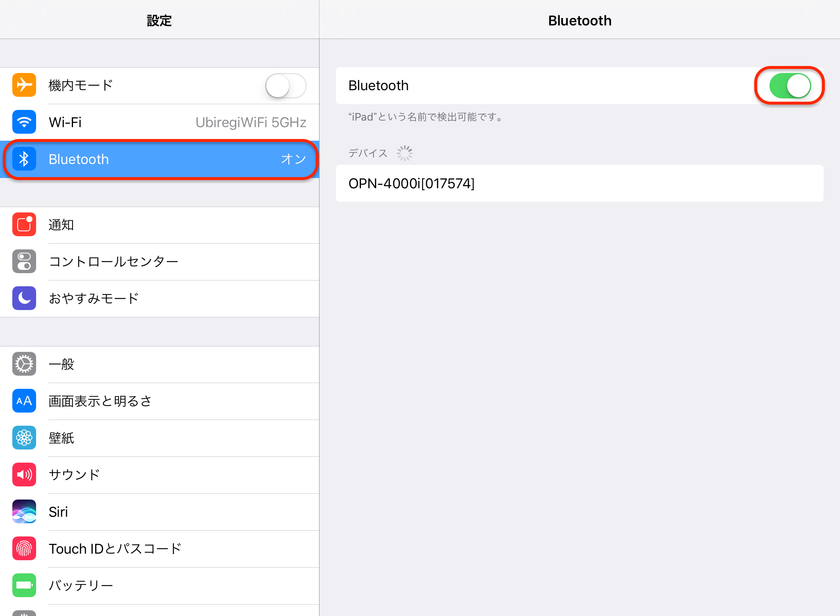Connect to device OPN-4000i[017574]
Screen dimensions: 840x616
[580, 183]
